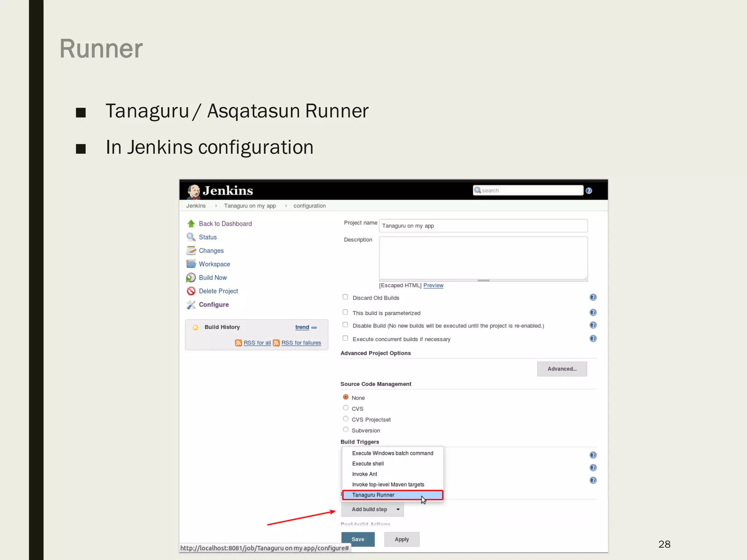Click the Changes notepad icon
Image resolution: width=747 pixels, height=560 pixels.
191,250
